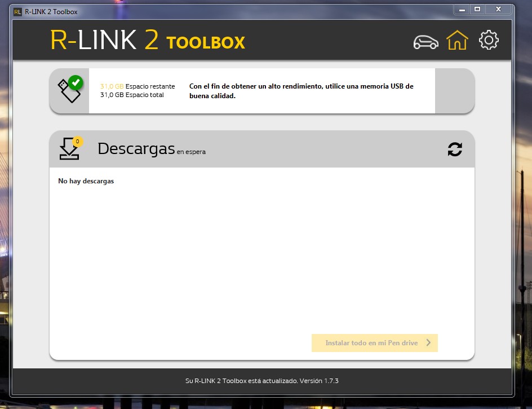Click the version 1.7.3 status text
The image size is (532, 409).
pyautogui.click(x=262, y=381)
